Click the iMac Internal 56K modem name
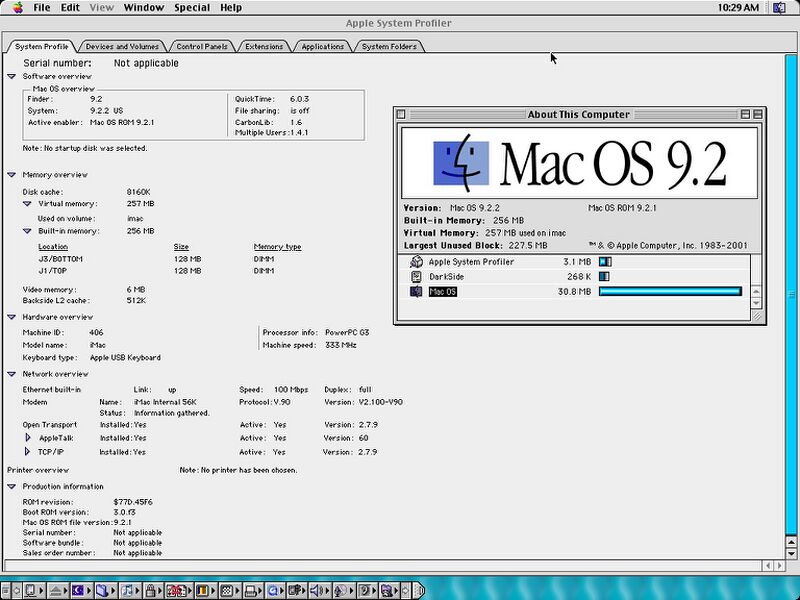The image size is (800, 600). click(165, 402)
